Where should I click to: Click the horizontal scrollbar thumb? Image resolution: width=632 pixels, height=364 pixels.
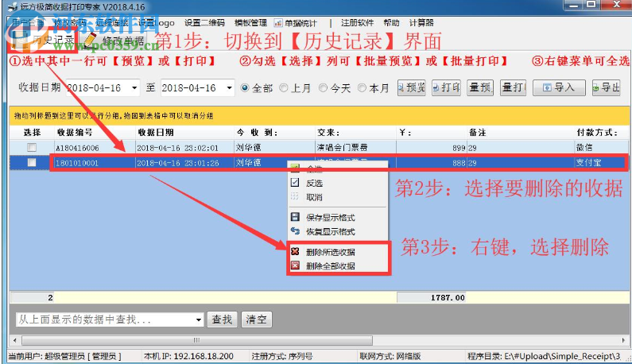[196, 340]
